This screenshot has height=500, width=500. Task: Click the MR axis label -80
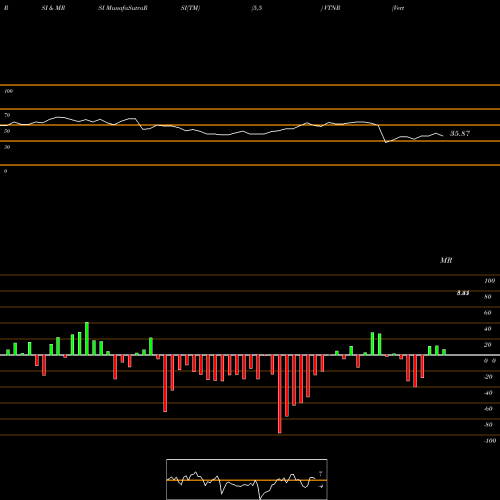488,425
